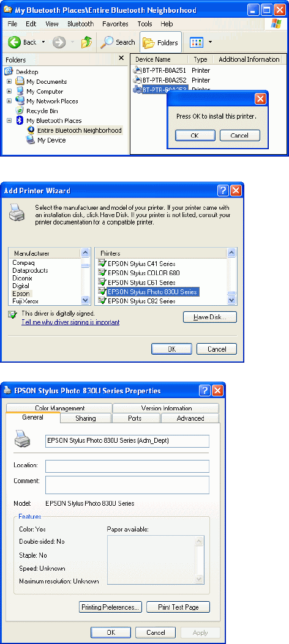Click inside the Location text field
The image size is (289, 644).
click(127, 466)
